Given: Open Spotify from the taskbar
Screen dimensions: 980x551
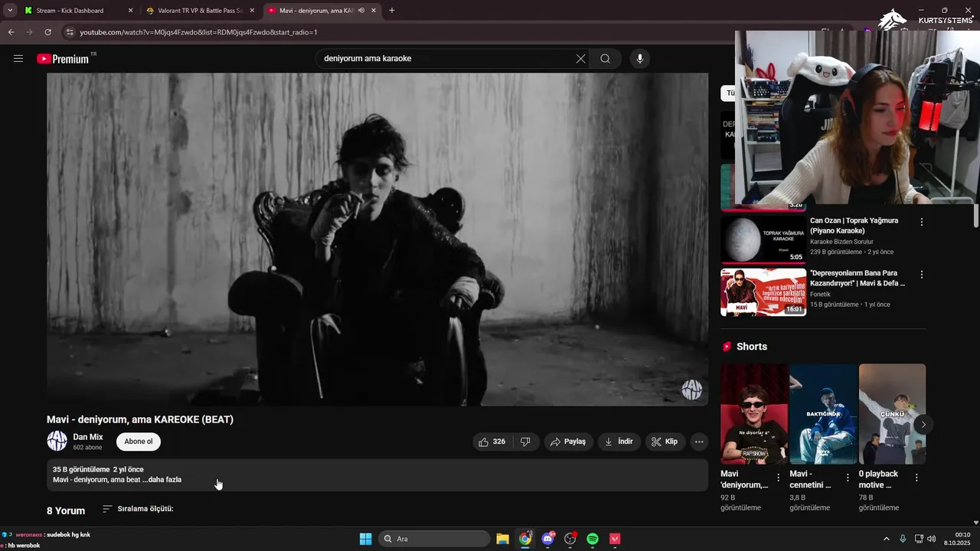Looking at the screenshot, I should point(593,539).
